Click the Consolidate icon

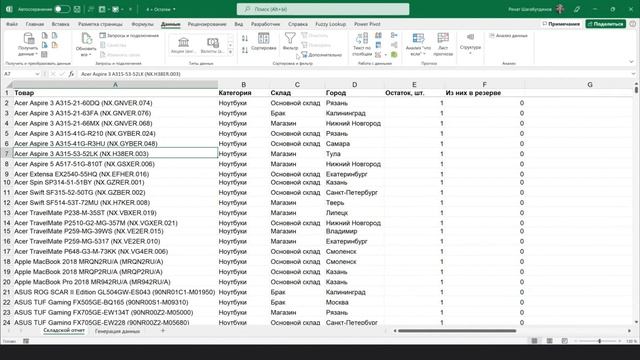click(x=394, y=36)
